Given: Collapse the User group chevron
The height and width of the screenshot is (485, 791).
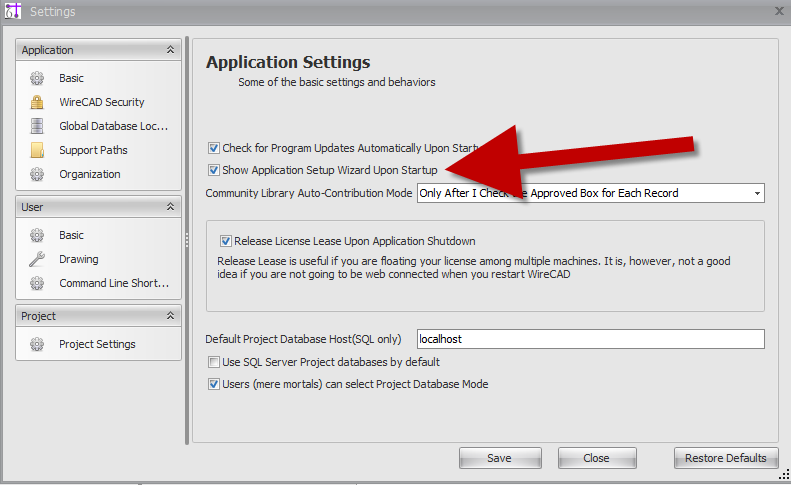Looking at the screenshot, I should pyautogui.click(x=171, y=206).
